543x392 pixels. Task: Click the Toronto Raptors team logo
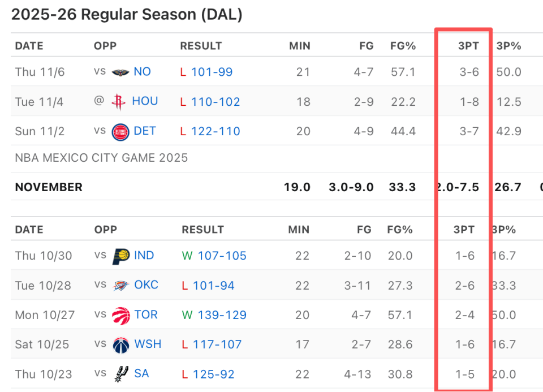click(120, 315)
